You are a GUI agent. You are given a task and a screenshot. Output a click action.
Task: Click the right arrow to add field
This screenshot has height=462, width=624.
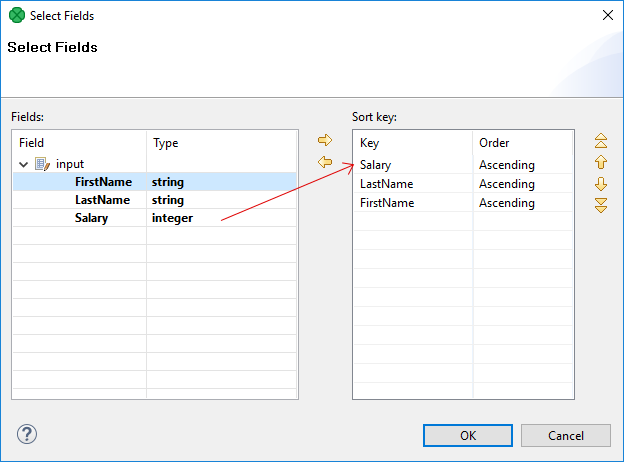click(x=324, y=140)
